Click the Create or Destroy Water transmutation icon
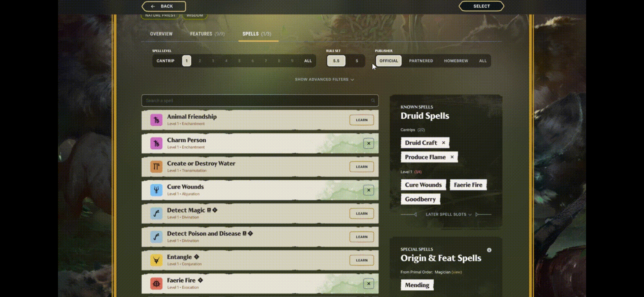 point(156,167)
